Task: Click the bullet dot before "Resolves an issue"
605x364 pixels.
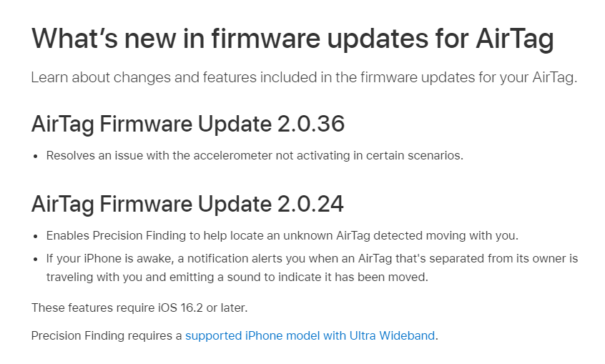Action: pyautogui.click(x=35, y=156)
